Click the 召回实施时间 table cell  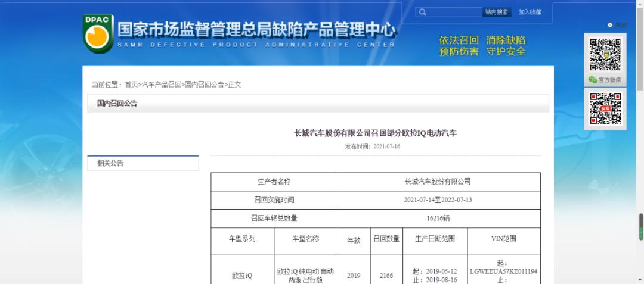[x=274, y=200]
